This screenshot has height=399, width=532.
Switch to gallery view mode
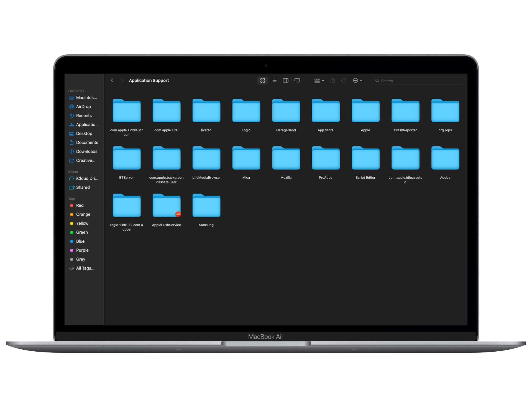(297, 80)
